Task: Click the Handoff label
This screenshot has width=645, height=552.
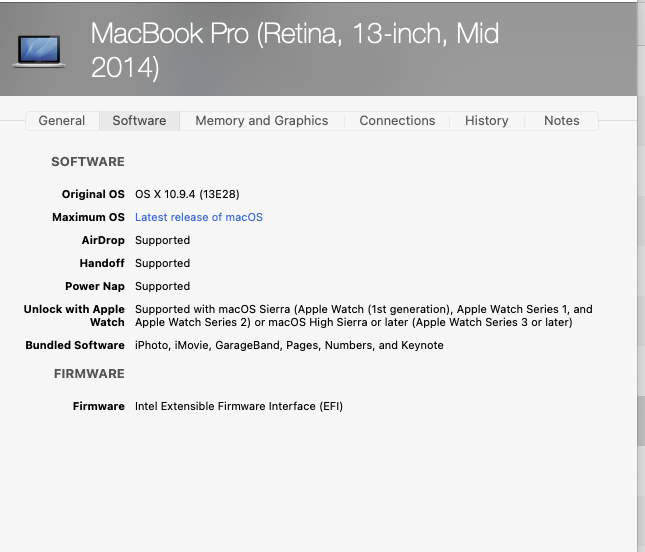Action: pos(102,263)
